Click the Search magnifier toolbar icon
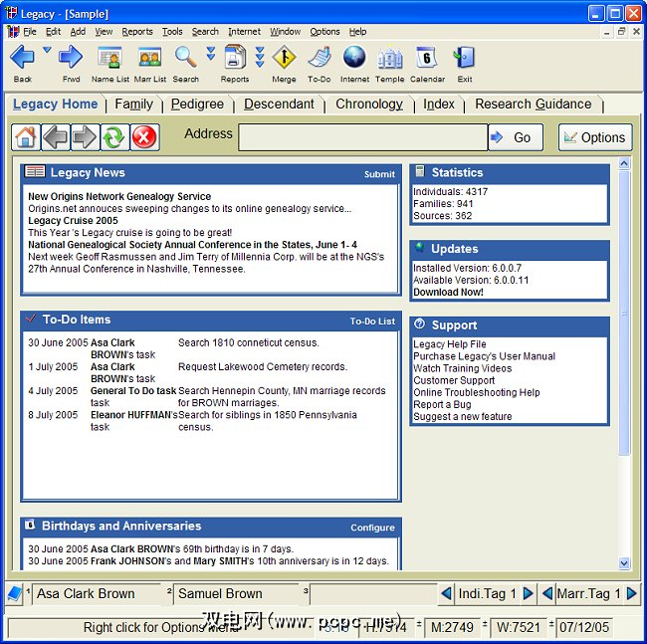Viewport: 647px width, 644px height. point(186,57)
